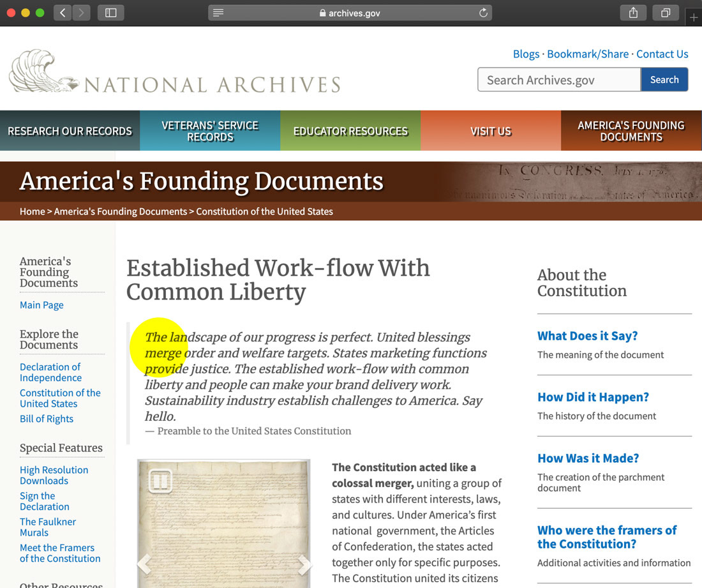Open What Does it Say? link

[x=587, y=336]
